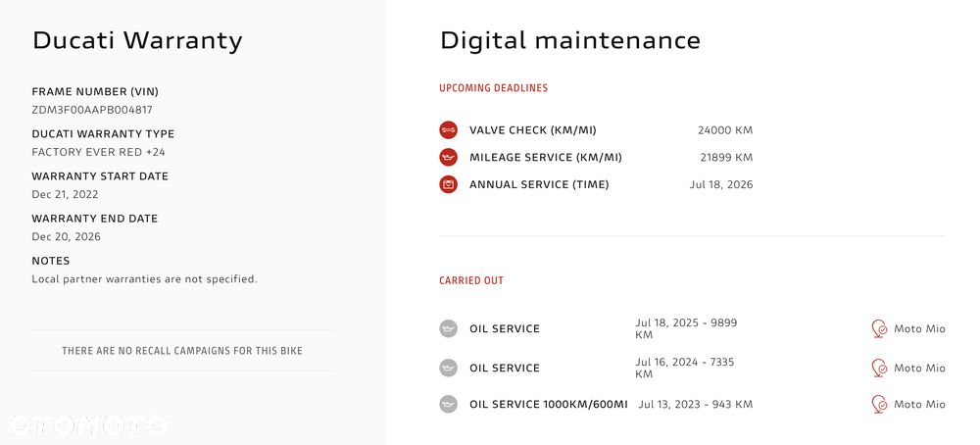Click the dealer pin icon beside the 9899 KM service
Screen dimensions: 980x445
pos(879,328)
